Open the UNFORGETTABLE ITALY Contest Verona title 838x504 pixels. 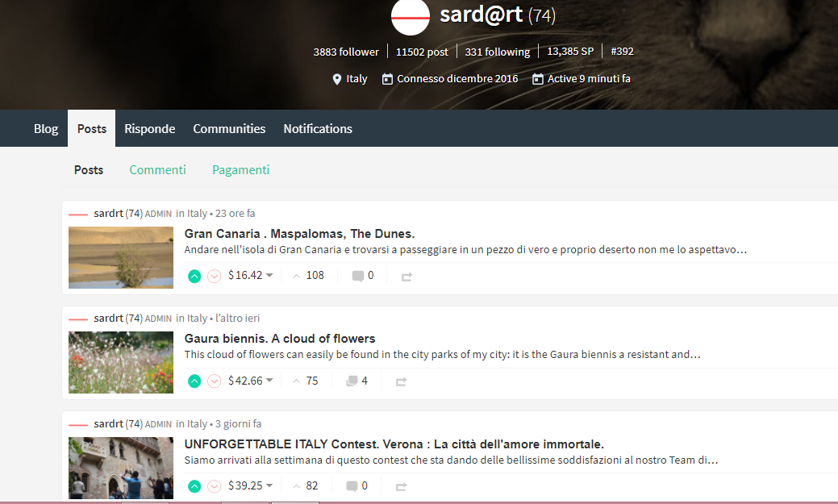point(394,444)
